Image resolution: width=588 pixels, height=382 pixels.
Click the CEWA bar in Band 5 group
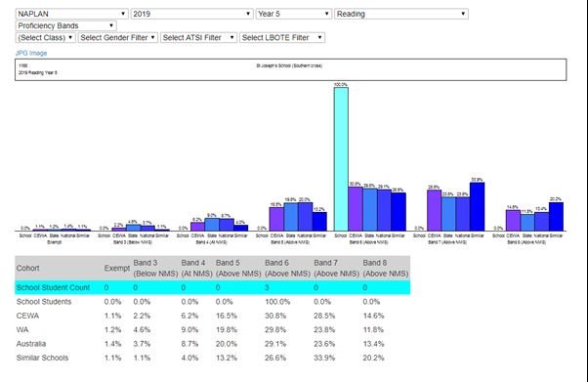pyautogui.click(x=276, y=219)
